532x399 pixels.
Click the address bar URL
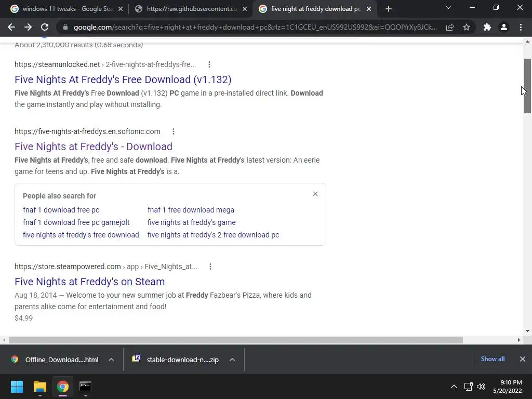click(x=255, y=27)
